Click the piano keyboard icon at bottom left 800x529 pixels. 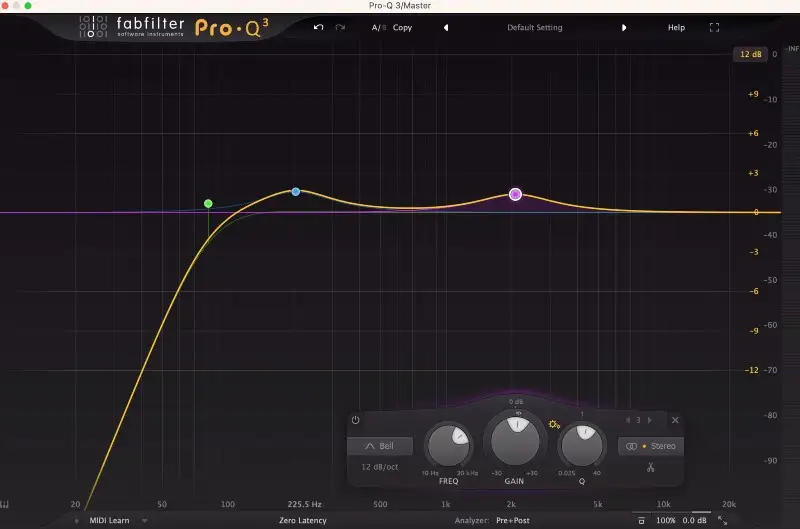(6, 505)
